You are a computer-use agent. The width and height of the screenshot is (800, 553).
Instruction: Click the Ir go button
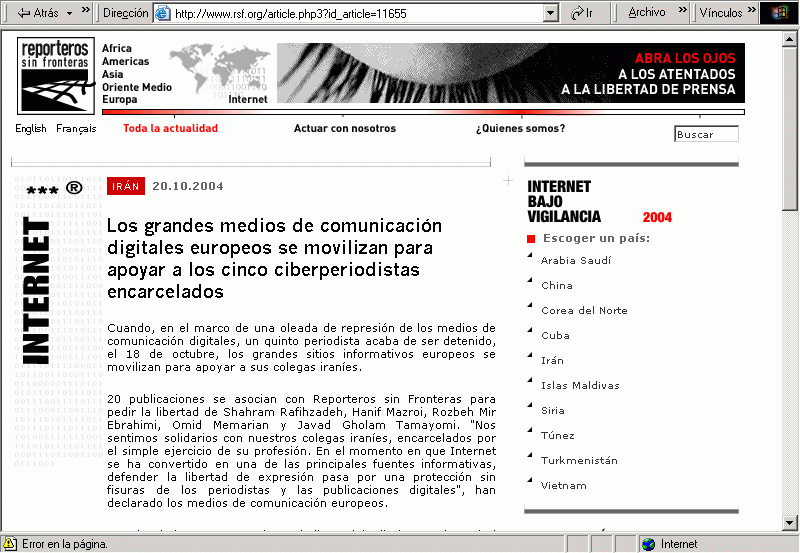click(582, 13)
